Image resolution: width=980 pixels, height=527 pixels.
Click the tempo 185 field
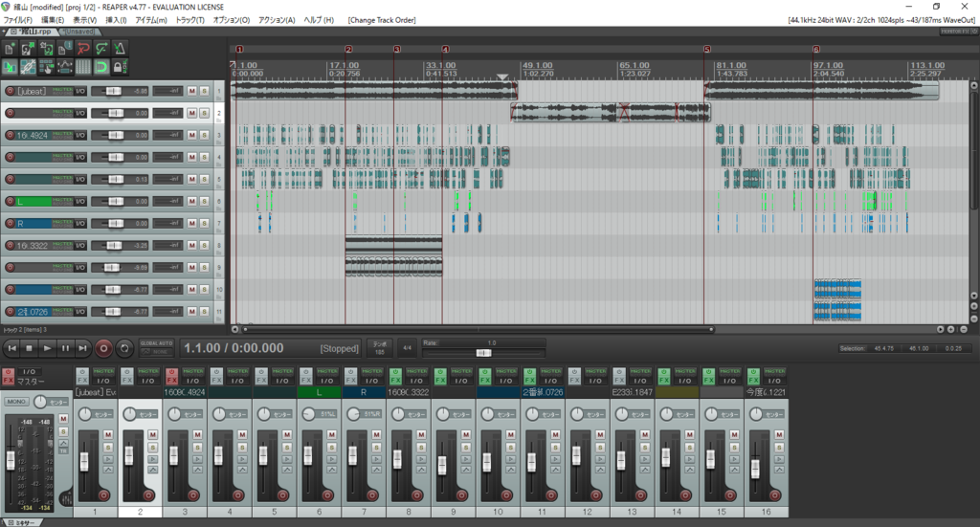pos(379,348)
